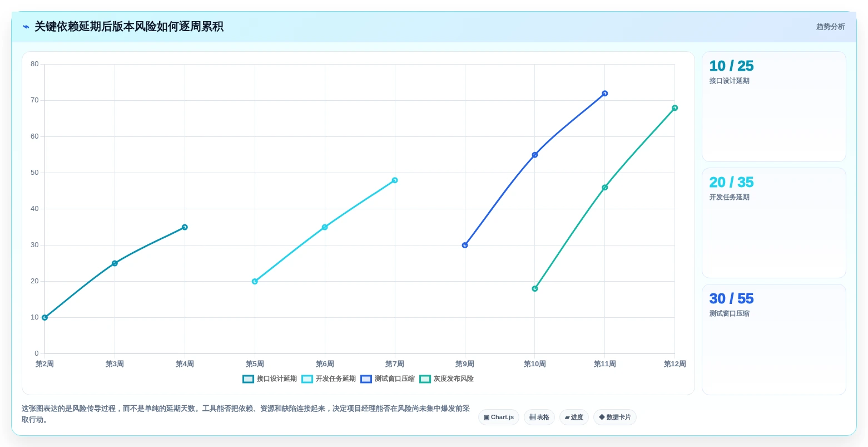The width and height of the screenshot is (868, 447).
Task: Click the 50 y-axis label
Action: (x=34, y=173)
